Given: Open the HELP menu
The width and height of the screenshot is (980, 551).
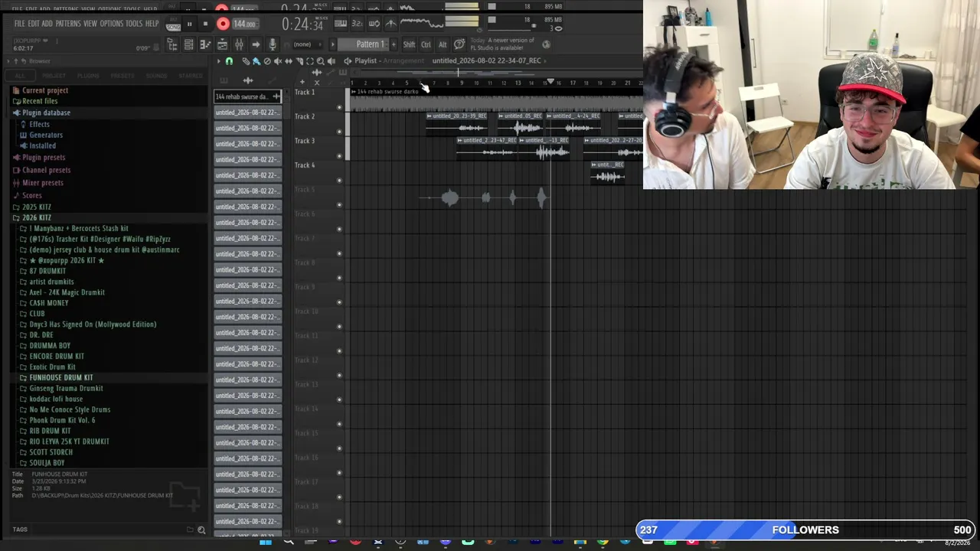Looking at the screenshot, I should [152, 24].
